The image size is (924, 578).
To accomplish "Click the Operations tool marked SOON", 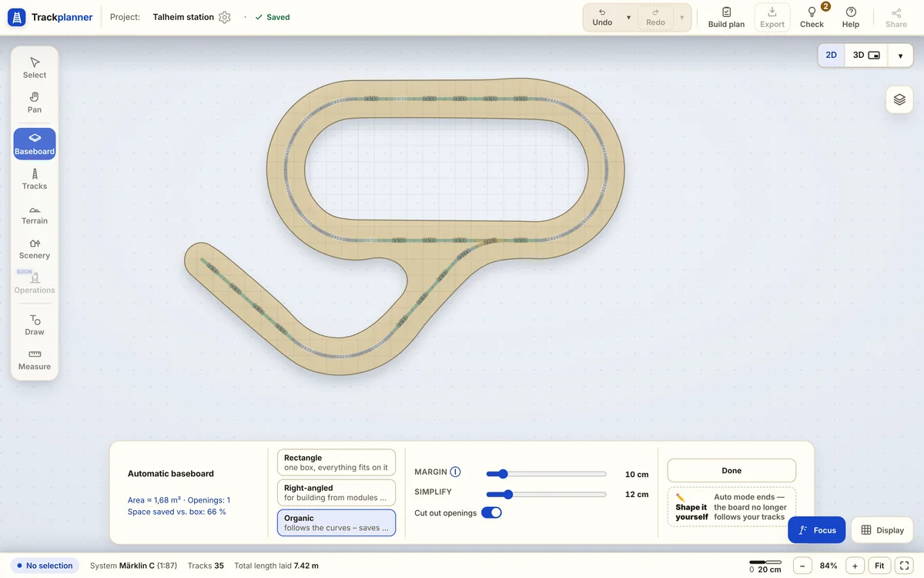I will (35, 283).
